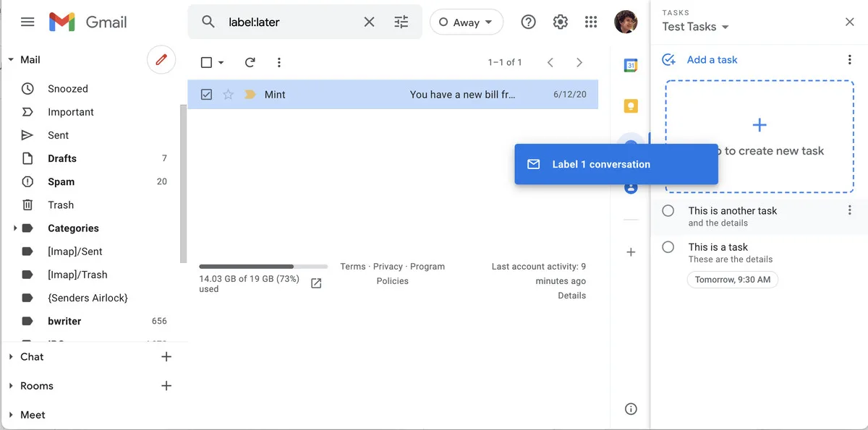Refresh the message list
Screen dimensions: 868x430
tap(250, 62)
